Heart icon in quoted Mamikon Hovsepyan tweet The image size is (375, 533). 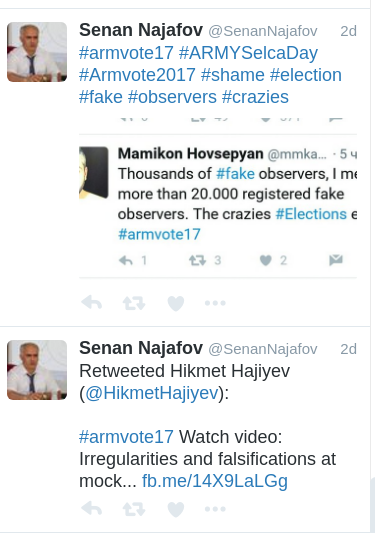[x=266, y=260]
